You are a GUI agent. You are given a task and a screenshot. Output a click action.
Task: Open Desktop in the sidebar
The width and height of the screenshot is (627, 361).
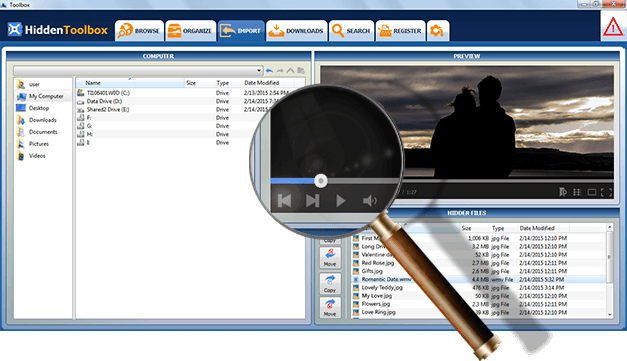(x=39, y=108)
